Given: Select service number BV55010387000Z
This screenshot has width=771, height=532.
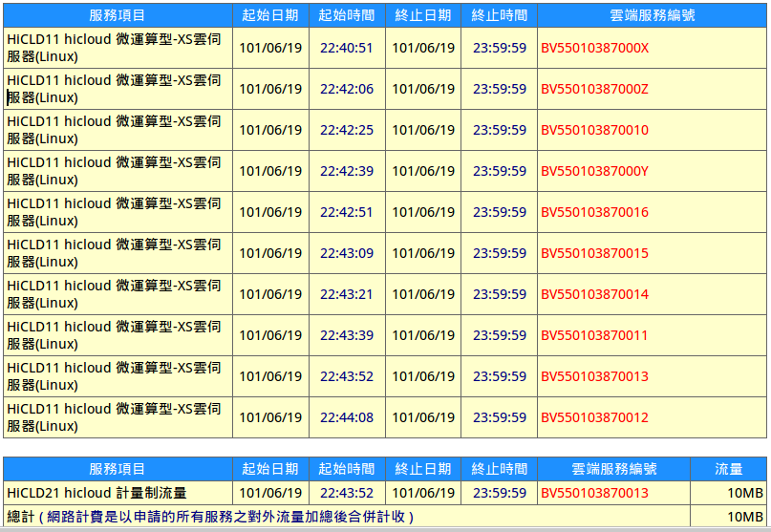Looking at the screenshot, I should point(594,89).
